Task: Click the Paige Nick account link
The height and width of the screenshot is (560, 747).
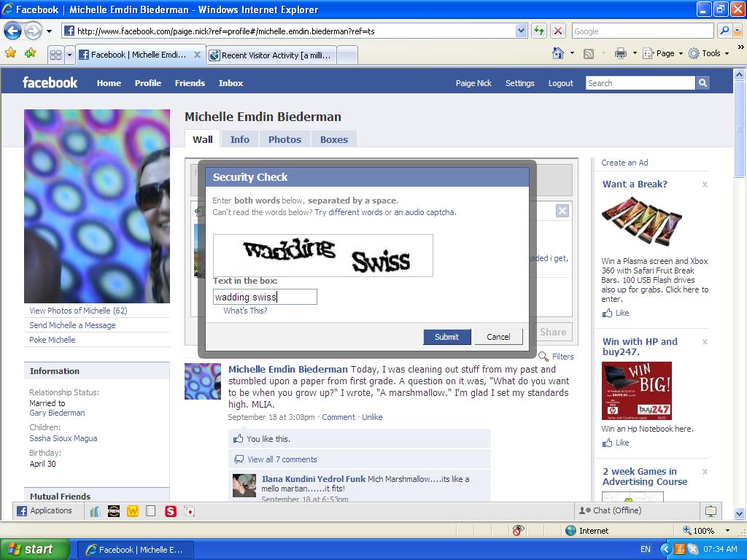Action: pos(473,83)
